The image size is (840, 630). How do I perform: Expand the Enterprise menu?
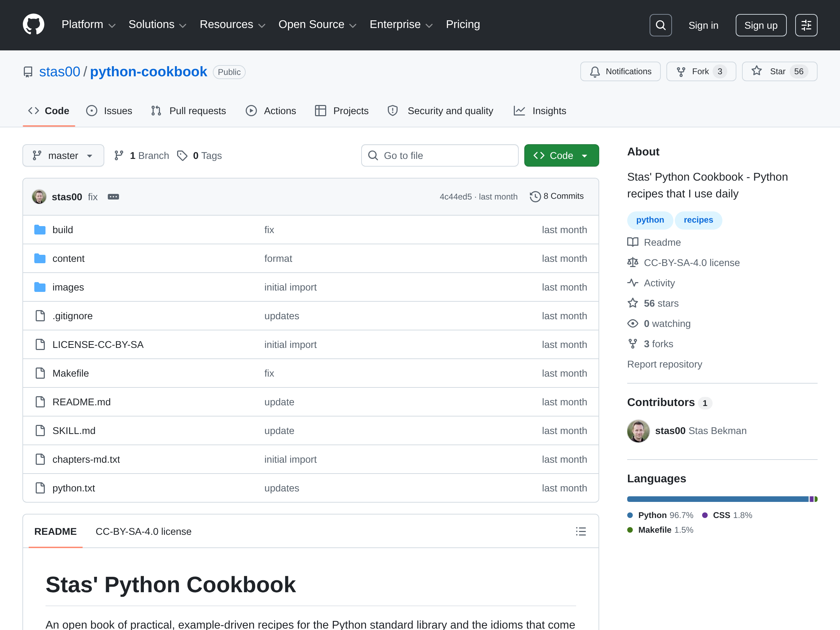(x=401, y=25)
